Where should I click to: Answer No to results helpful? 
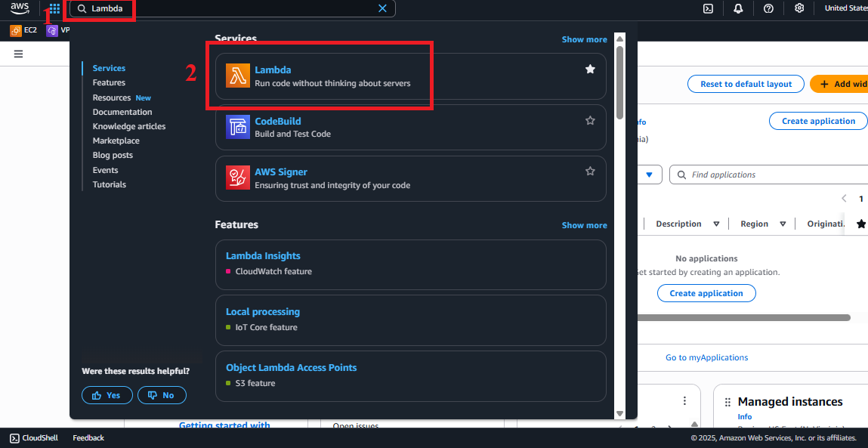[162, 395]
